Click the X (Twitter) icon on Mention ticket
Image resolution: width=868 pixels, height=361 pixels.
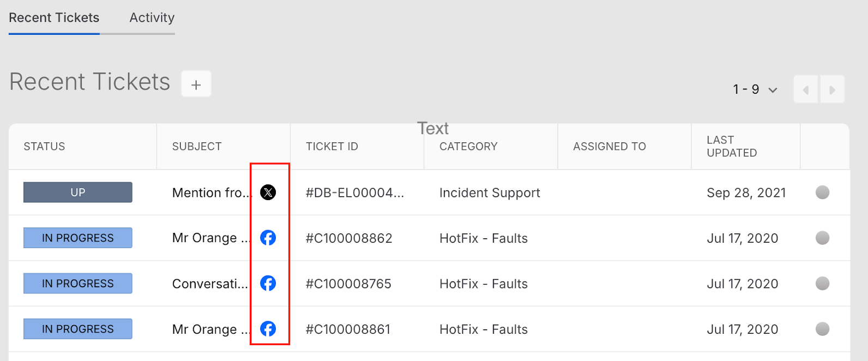(268, 192)
